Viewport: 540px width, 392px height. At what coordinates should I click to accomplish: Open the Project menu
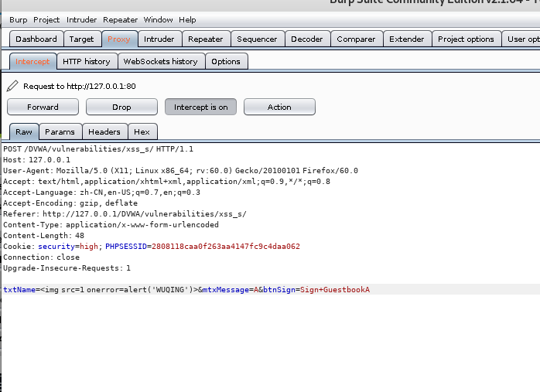46,20
